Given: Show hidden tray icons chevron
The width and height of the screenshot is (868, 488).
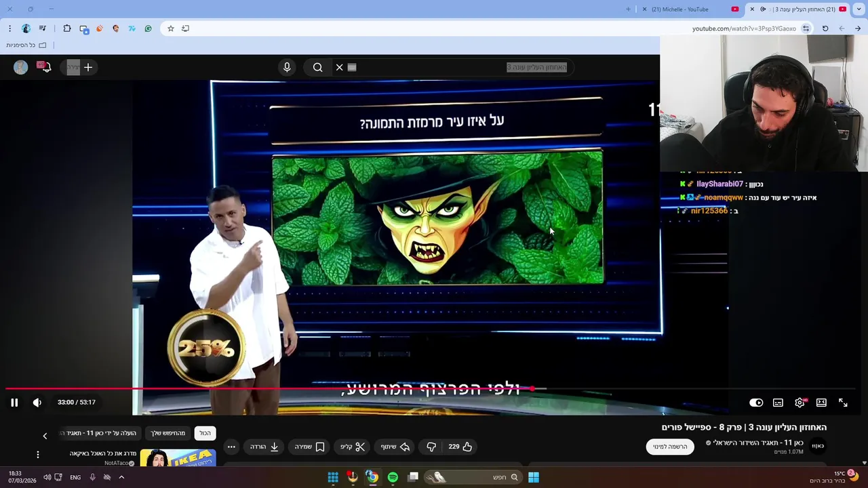Looking at the screenshot, I should click(x=121, y=477).
